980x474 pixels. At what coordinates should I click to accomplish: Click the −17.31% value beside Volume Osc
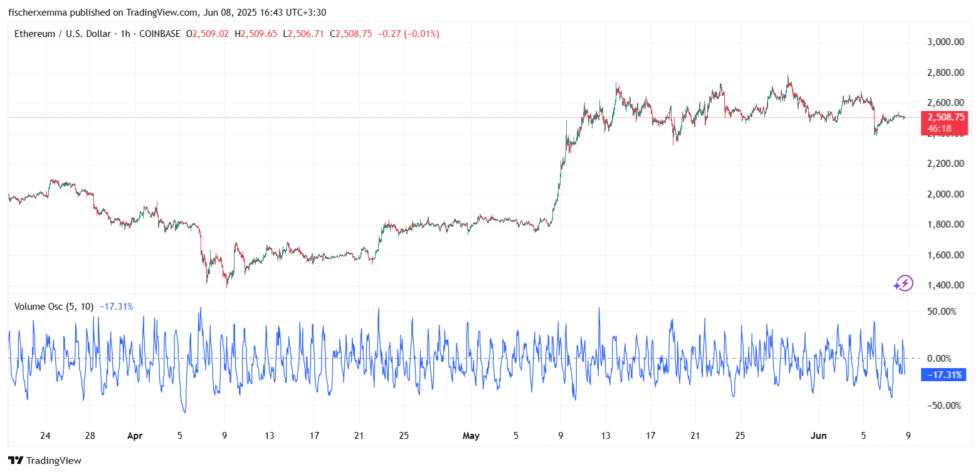(x=117, y=307)
